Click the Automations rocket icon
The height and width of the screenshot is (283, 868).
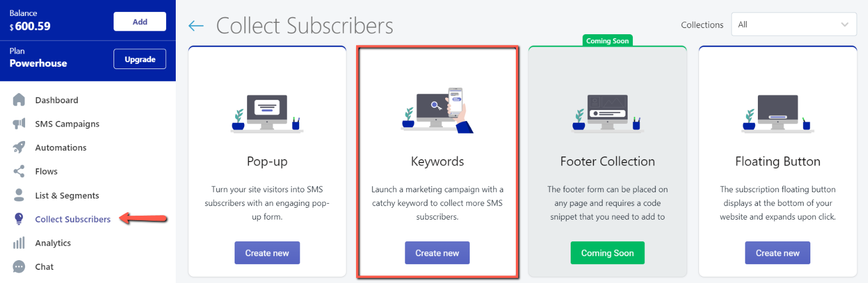[x=19, y=147]
